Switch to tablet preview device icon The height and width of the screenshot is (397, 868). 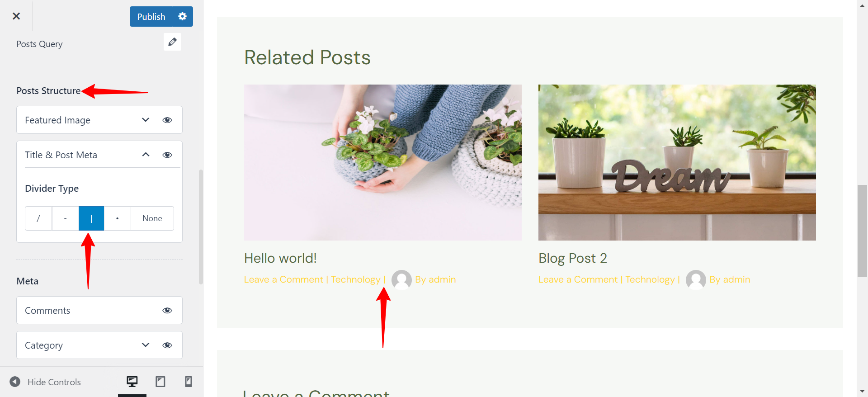click(160, 382)
